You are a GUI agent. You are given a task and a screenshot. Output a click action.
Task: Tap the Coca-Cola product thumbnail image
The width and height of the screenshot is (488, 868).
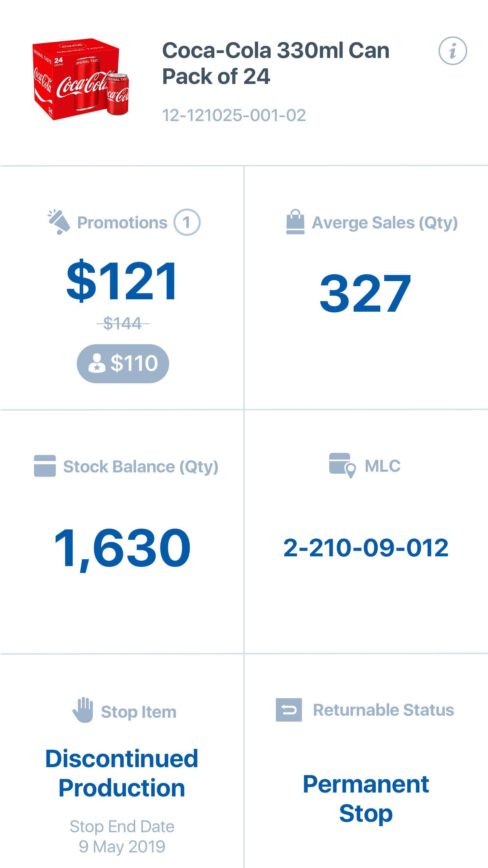coord(81,79)
